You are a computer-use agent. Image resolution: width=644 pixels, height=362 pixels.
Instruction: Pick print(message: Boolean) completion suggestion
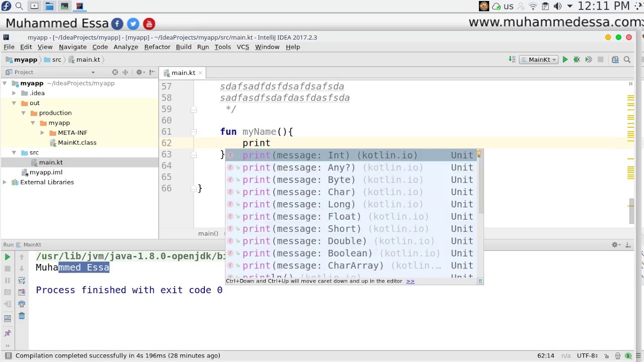pos(352,253)
